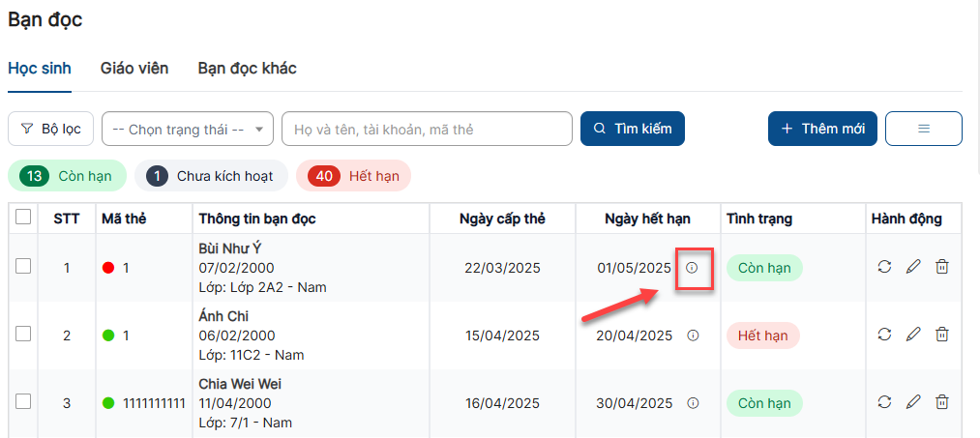Image resolution: width=980 pixels, height=438 pixels.
Task: Click the renew icon for Bùi Như Ý
Action: [884, 267]
